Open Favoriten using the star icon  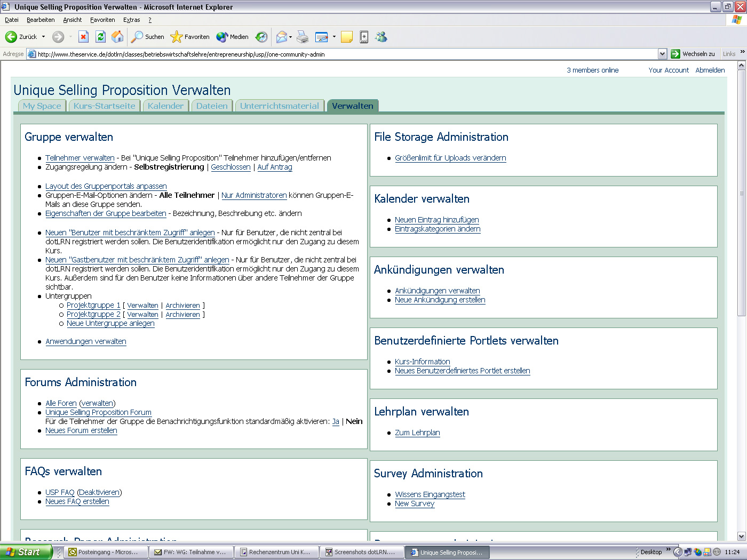(176, 37)
